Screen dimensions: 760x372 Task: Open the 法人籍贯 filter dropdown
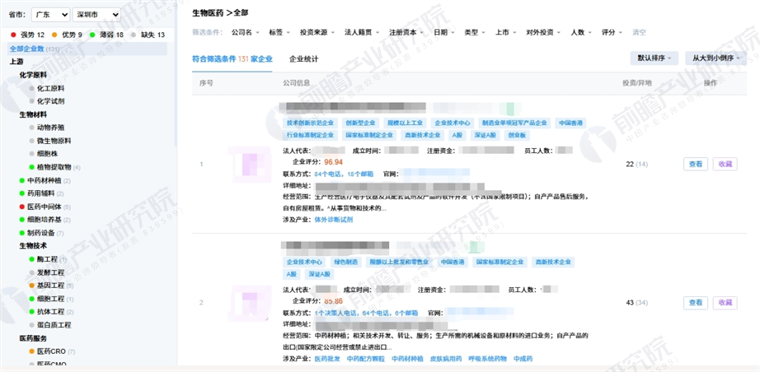361,32
